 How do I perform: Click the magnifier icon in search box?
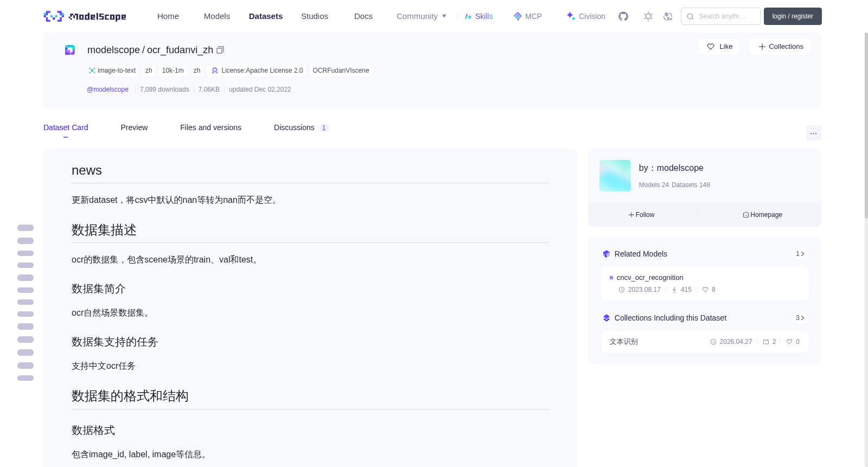click(690, 16)
